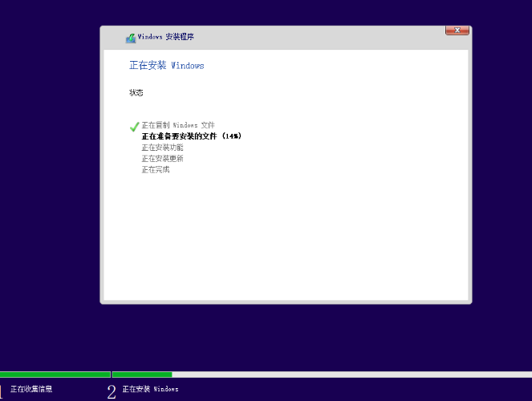Viewport: 532px width, 401px height.
Task: Click the Windows Setup icon in title bar
Action: 131,38
